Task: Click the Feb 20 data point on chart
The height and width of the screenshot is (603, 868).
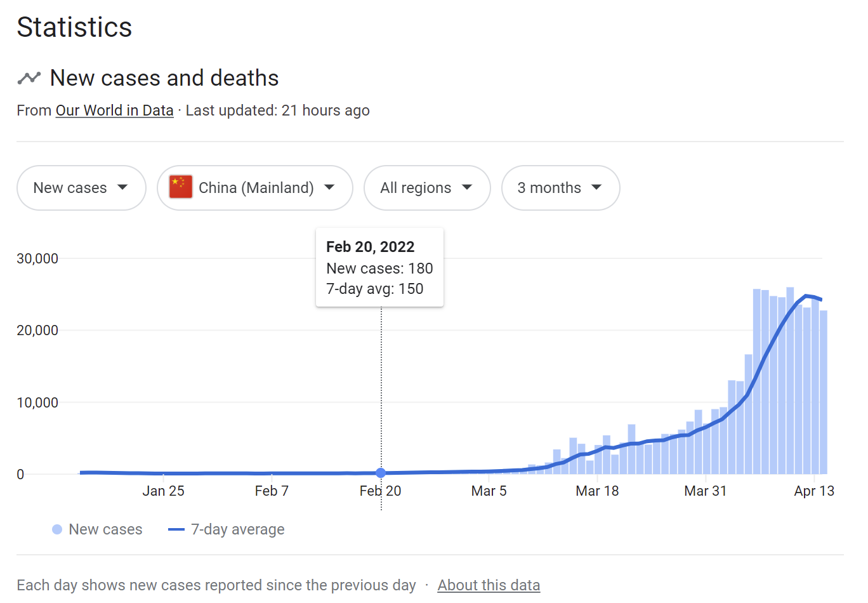Action: (x=381, y=473)
